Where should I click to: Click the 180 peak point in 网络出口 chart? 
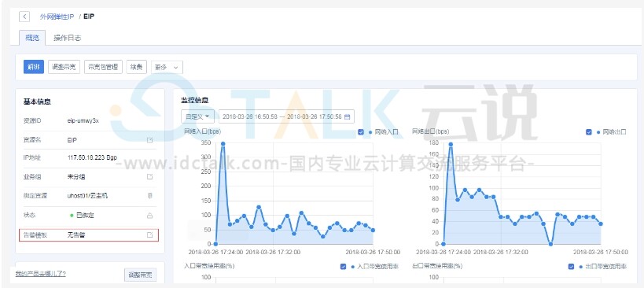451,144
